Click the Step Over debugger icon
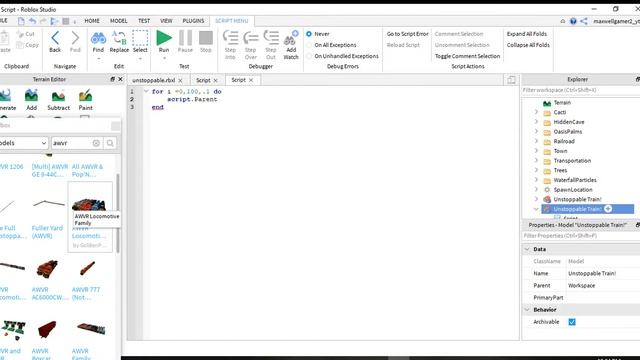Screen dimensions: 640x360 (251, 38)
